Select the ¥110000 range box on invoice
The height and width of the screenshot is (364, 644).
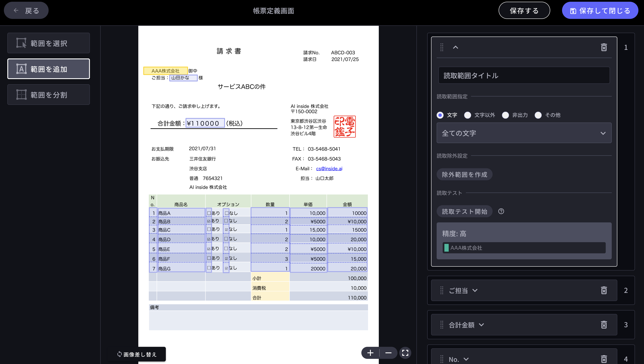(x=205, y=123)
